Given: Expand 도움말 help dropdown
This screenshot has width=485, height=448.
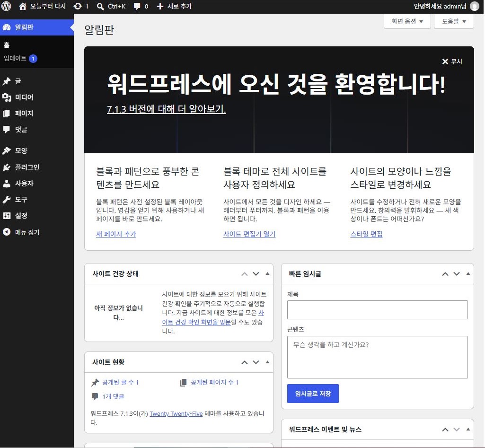Looking at the screenshot, I should pyautogui.click(x=454, y=21).
